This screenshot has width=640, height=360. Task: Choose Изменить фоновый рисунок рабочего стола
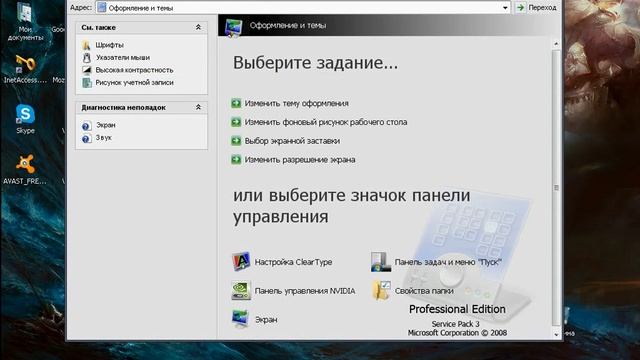[326, 122]
